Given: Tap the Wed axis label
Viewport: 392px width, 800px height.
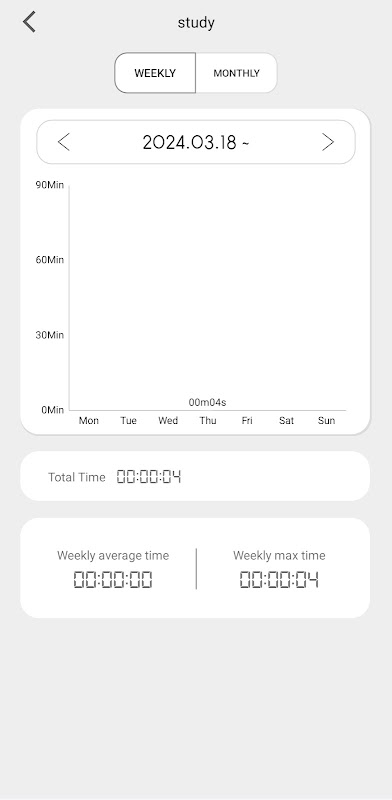Looking at the screenshot, I should (168, 420).
